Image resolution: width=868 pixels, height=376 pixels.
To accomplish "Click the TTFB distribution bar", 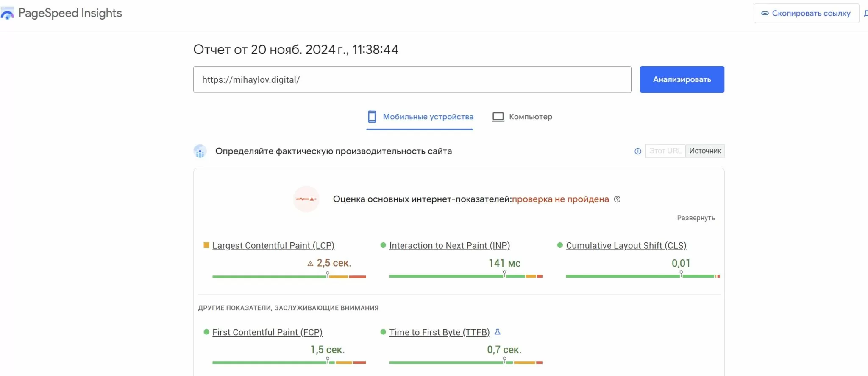I will tap(466, 362).
